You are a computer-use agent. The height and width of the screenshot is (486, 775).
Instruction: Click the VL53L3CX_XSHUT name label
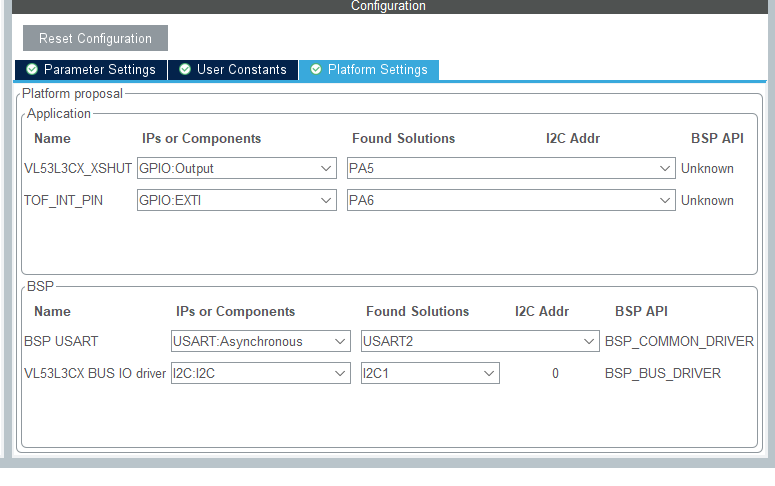tap(78, 169)
